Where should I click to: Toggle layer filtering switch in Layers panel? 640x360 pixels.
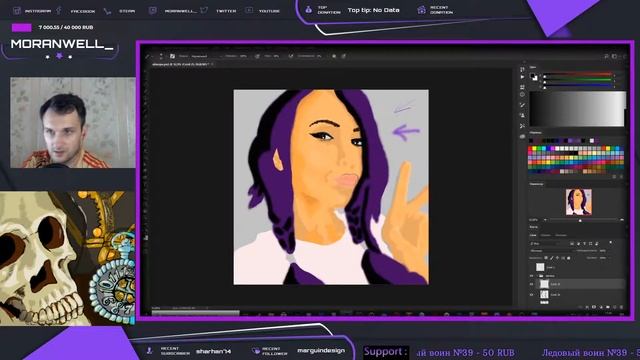[611, 242]
